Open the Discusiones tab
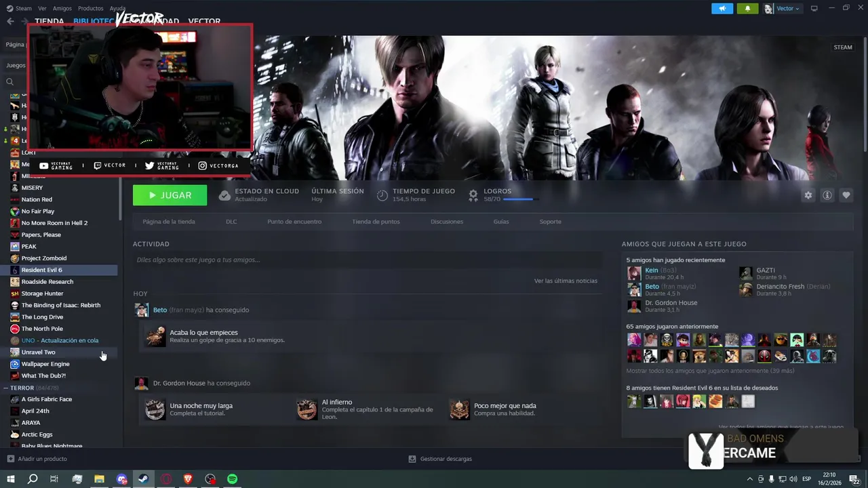The image size is (868, 488). point(447,222)
